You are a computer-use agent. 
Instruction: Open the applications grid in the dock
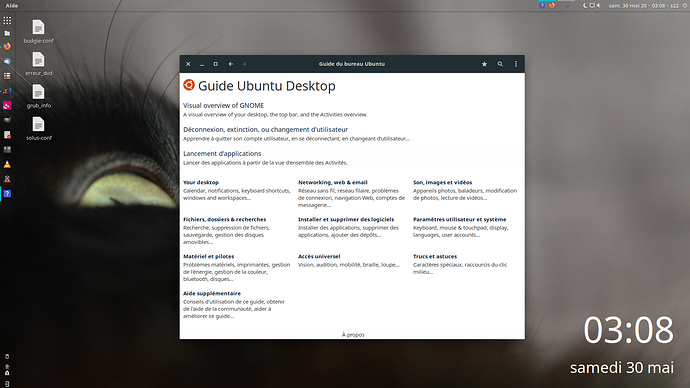click(7, 20)
